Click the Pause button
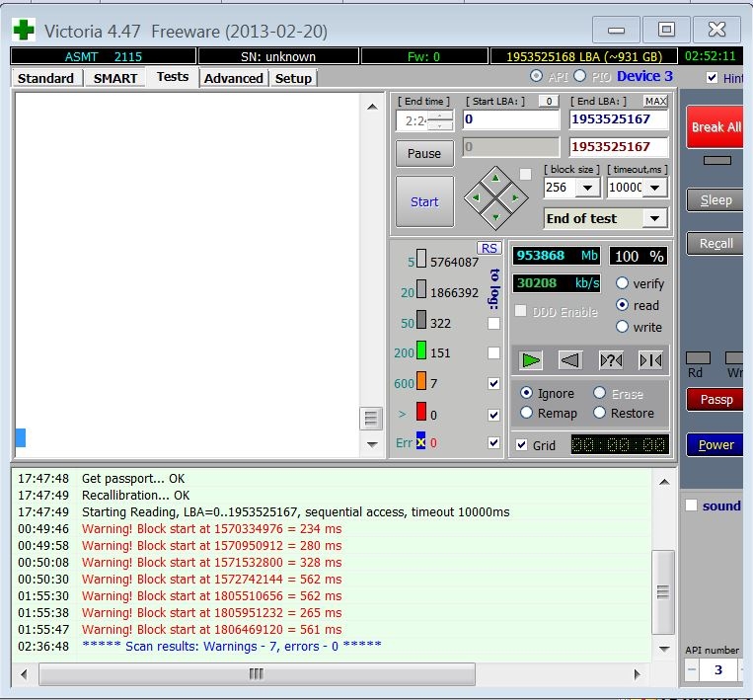Image resolution: width=753 pixels, height=700 pixels. click(x=424, y=153)
